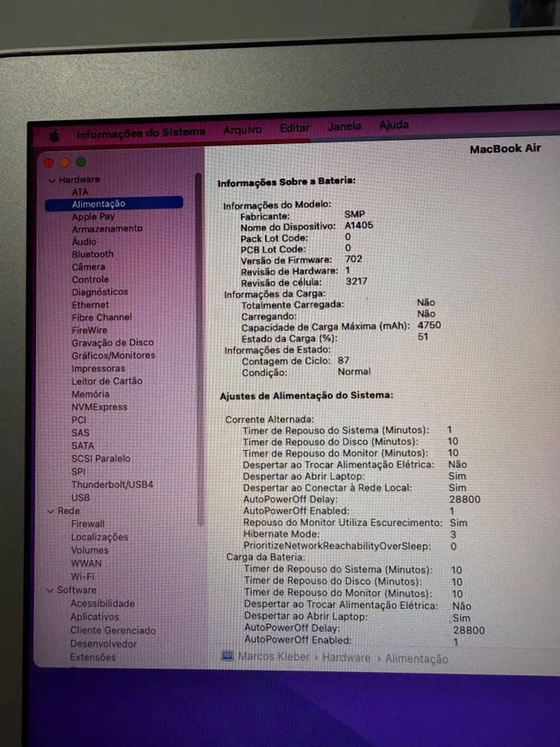The image size is (560, 747).
Task: Click the computer icon in path bar
Action: pyautogui.click(x=228, y=657)
